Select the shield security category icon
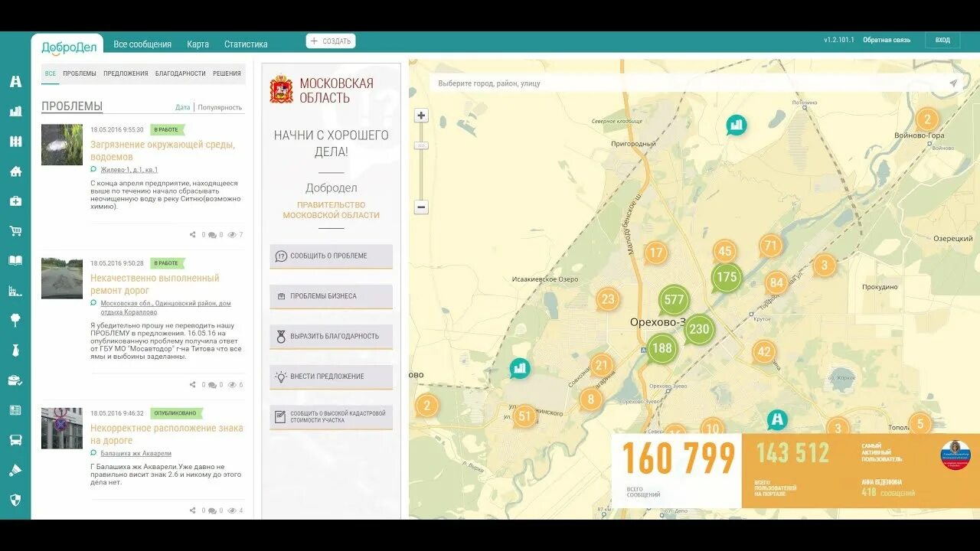Screen dimensions: 980x551 click(x=15, y=500)
